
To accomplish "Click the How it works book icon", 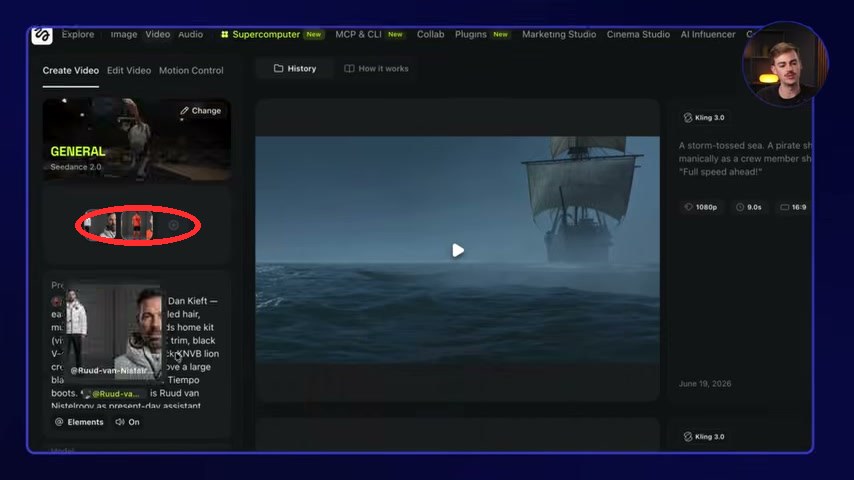I will click(349, 69).
